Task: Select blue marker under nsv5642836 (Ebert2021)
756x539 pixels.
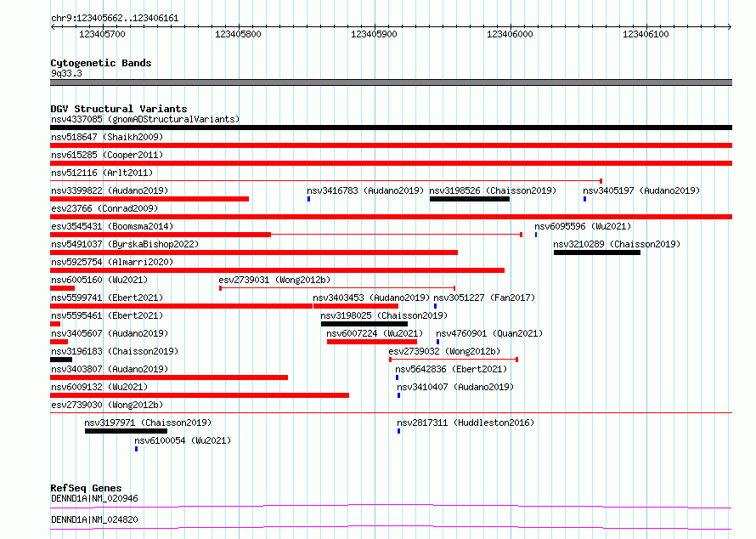Action: click(x=398, y=377)
